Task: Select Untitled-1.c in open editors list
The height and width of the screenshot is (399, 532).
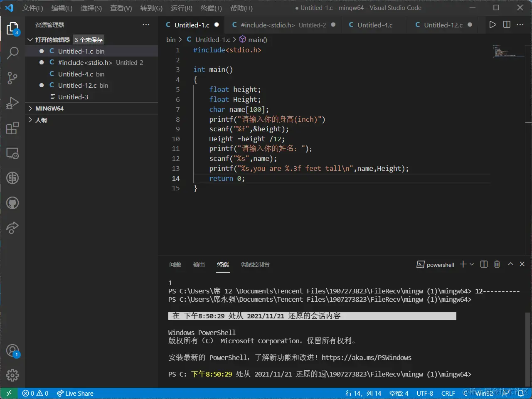Action: (x=91, y=51)
